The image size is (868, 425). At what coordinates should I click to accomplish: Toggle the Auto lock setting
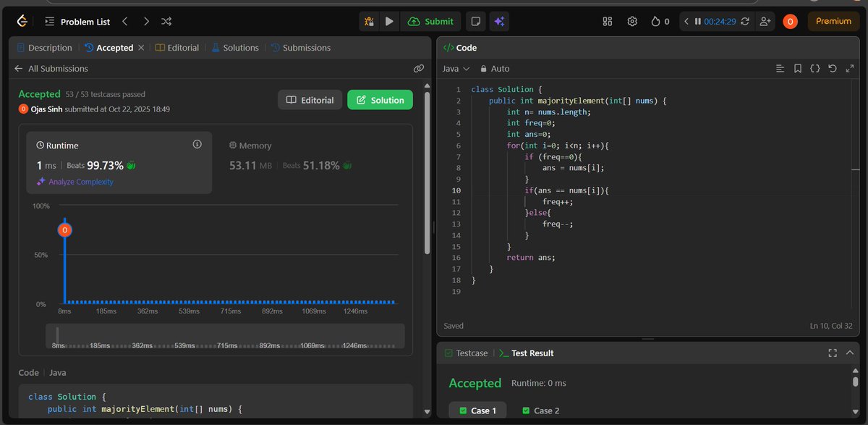click(x=495, y=69)
